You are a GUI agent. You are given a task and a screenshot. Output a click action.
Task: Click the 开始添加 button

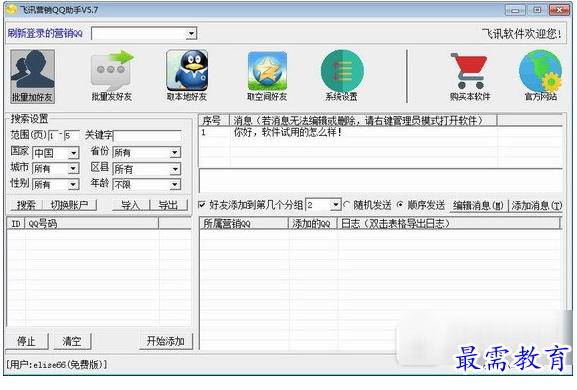pos(166,341)
